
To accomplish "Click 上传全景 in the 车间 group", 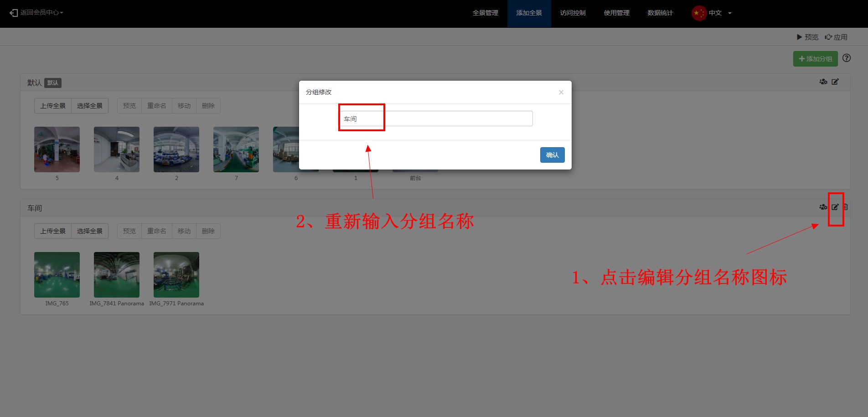I will point(53,231).
